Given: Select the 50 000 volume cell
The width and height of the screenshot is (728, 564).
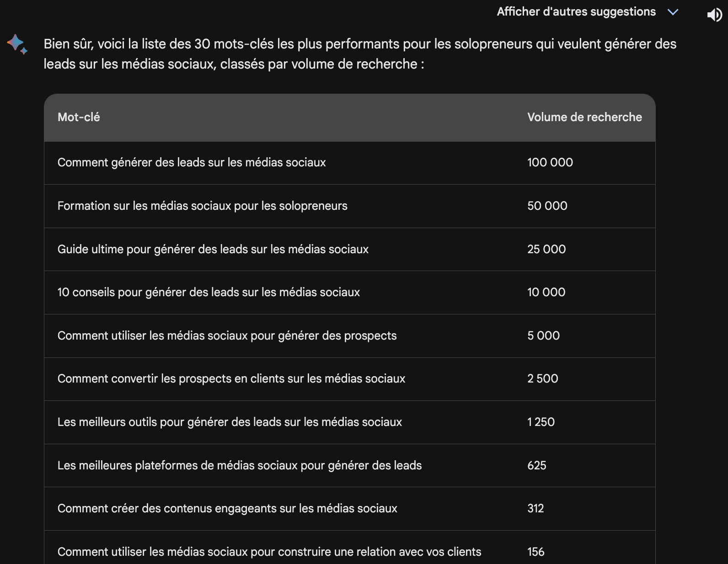Looking at the screenshot, I should (547, 206).
